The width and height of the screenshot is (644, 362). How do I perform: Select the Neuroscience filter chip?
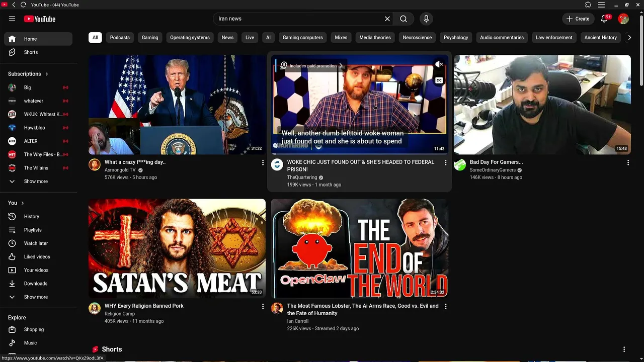417,37
